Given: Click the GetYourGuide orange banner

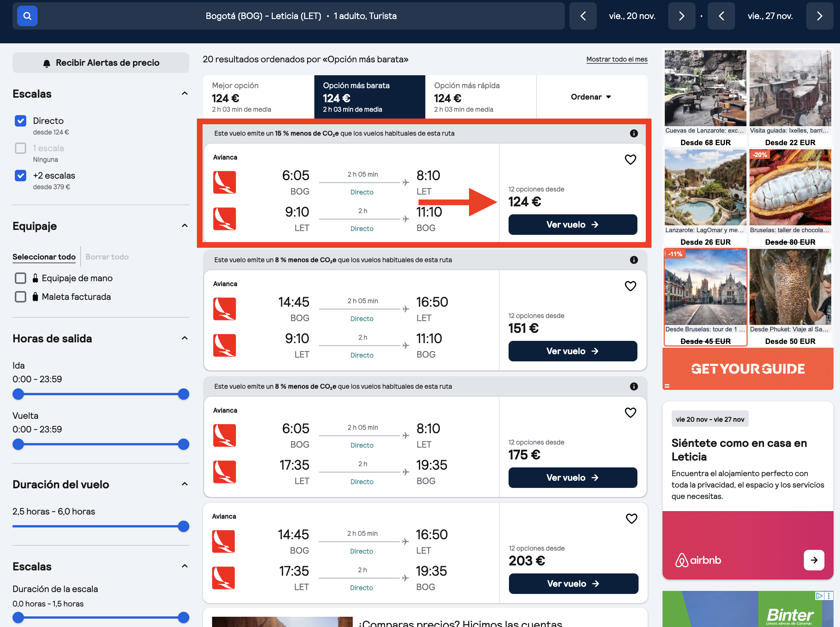Looking at the screenshot, I should click(748, 369).
